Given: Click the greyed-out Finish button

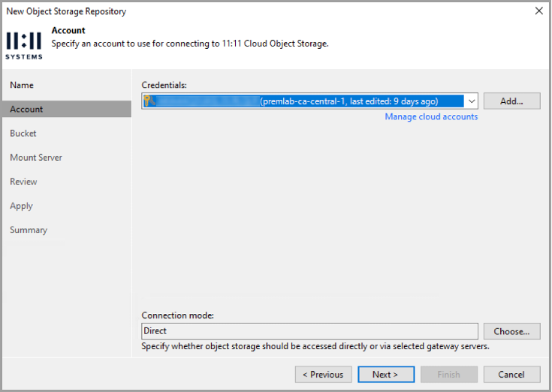Looking at the screenshot, I should (449, 375).
